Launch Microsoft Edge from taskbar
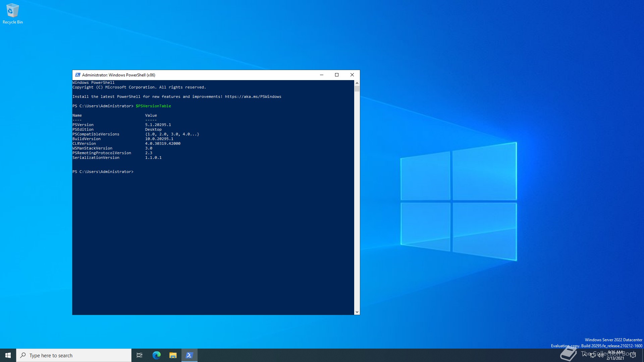 click(x=156, y=355)
